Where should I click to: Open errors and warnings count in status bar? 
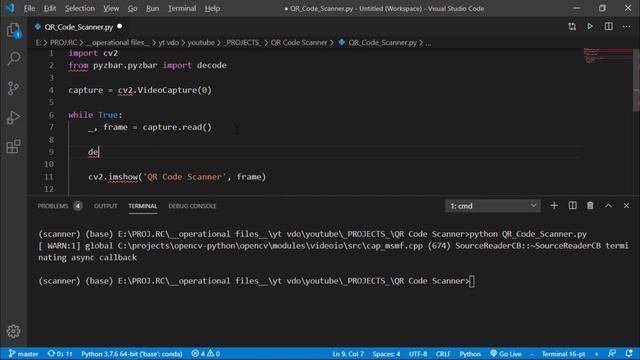click(x=206, y=354)
